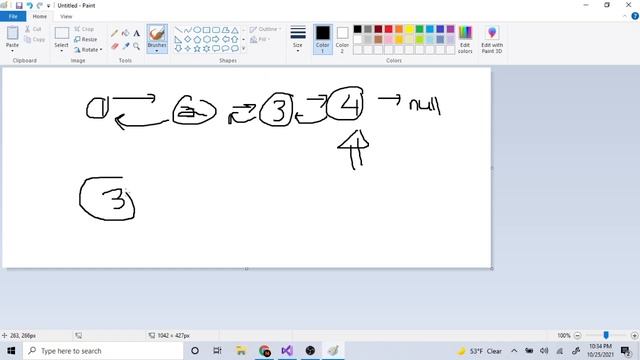Click the zoom out minus button
This screenshot has width=640, height=360.
point(577,336)
